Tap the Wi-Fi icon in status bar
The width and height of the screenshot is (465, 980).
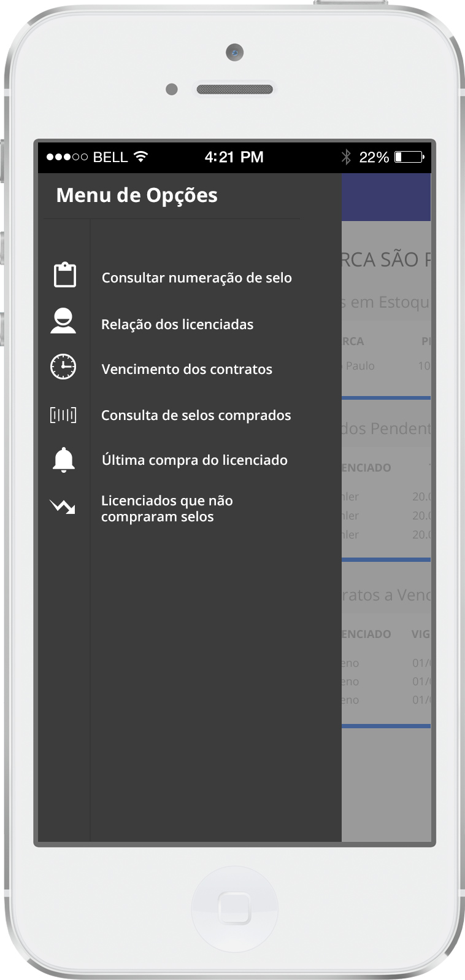[x=140, y=157]
